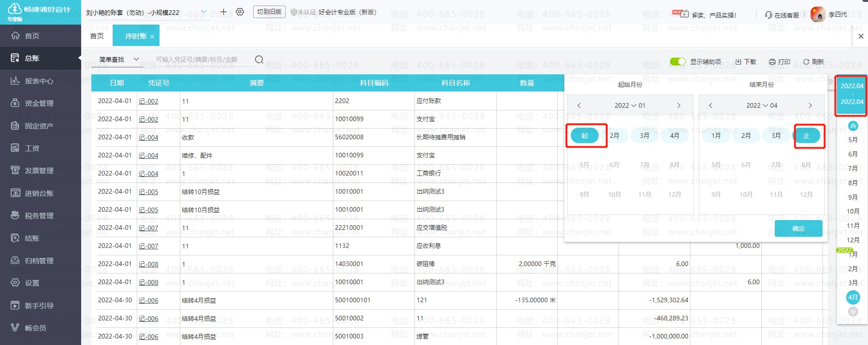Click the search magnifier icon

point(259,59)
